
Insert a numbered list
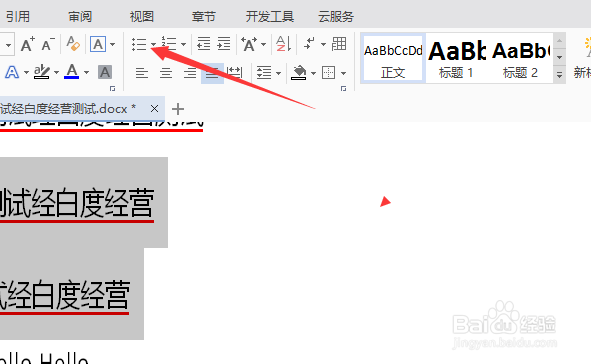[169, 44]
